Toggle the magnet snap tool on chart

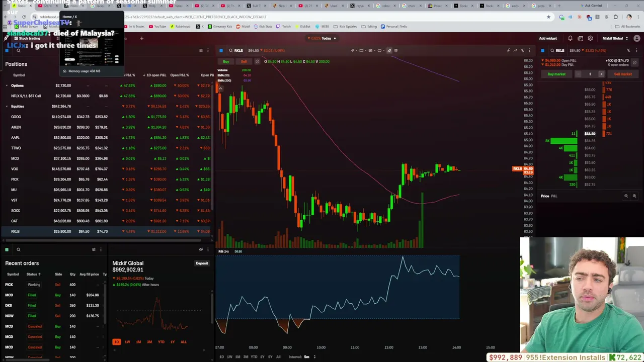coord(396,50)
